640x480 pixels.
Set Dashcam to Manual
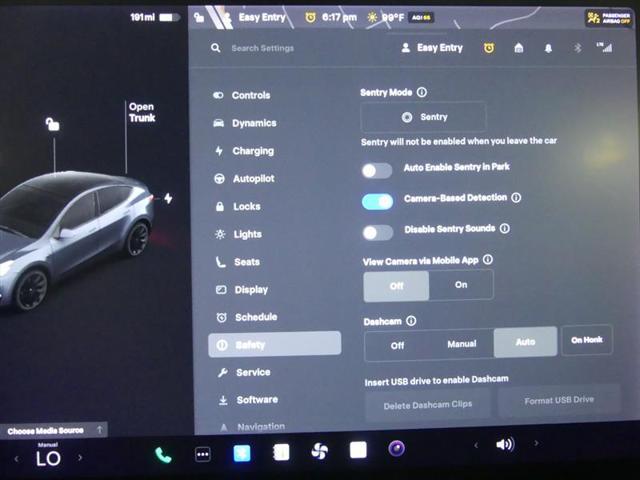[x=462, y=344]
